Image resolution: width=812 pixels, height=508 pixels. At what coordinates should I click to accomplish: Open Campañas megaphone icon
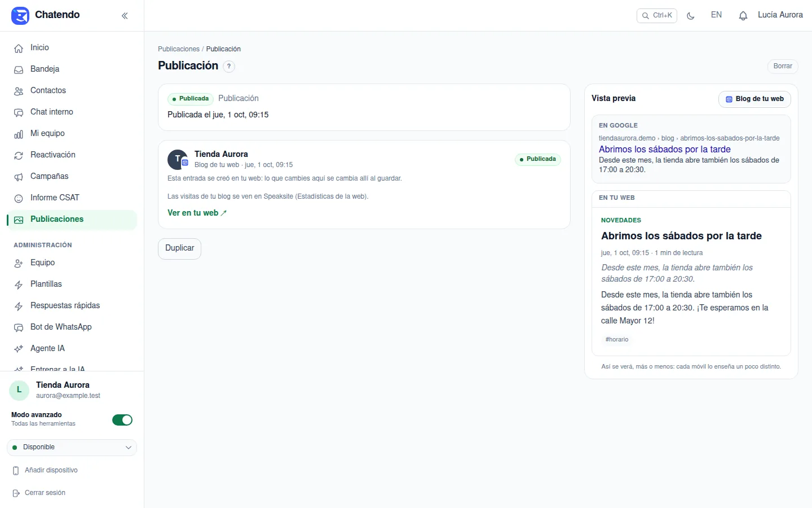pos(19,177)
